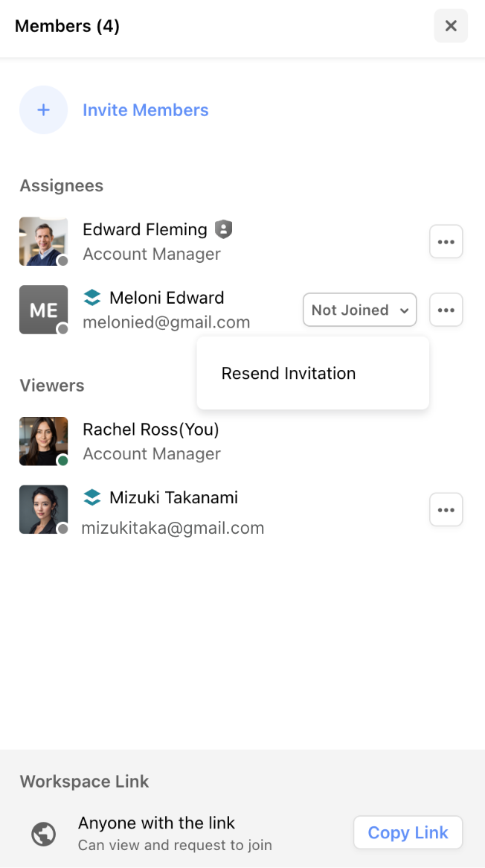485x868 pixels.
Task: Open Edward Fleming's three-dot options menu
Action: [x=446, y=242]
